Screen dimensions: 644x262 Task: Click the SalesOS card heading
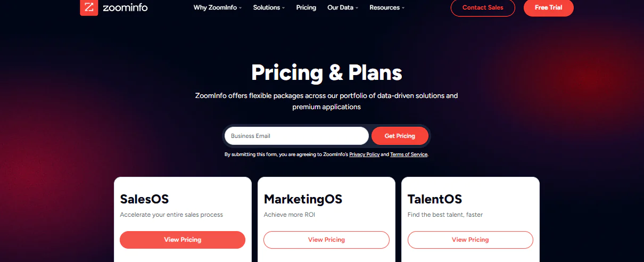click(144, 199)
